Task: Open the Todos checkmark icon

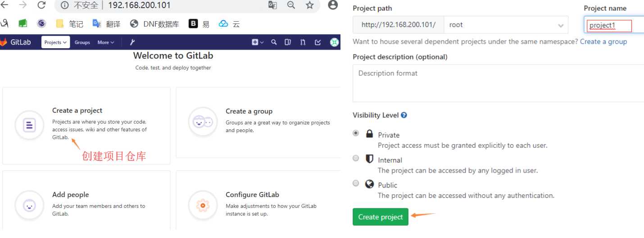Action: click(x=318, y=42)
